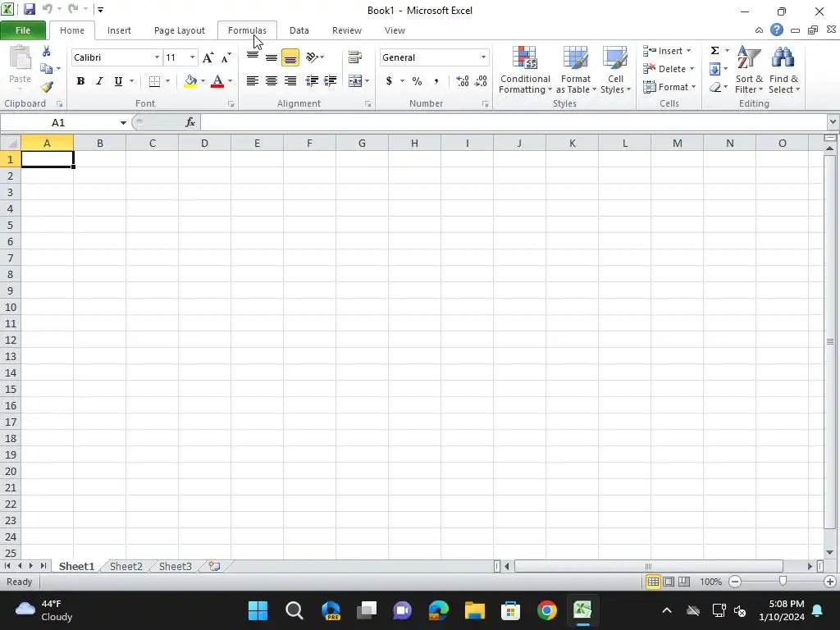
Task: Select the Format Painter brush
Action: 47,87
